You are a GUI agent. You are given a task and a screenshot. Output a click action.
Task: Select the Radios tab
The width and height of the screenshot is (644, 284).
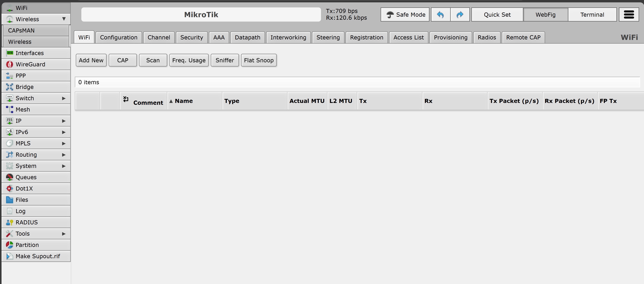click(x=487, y=38)
